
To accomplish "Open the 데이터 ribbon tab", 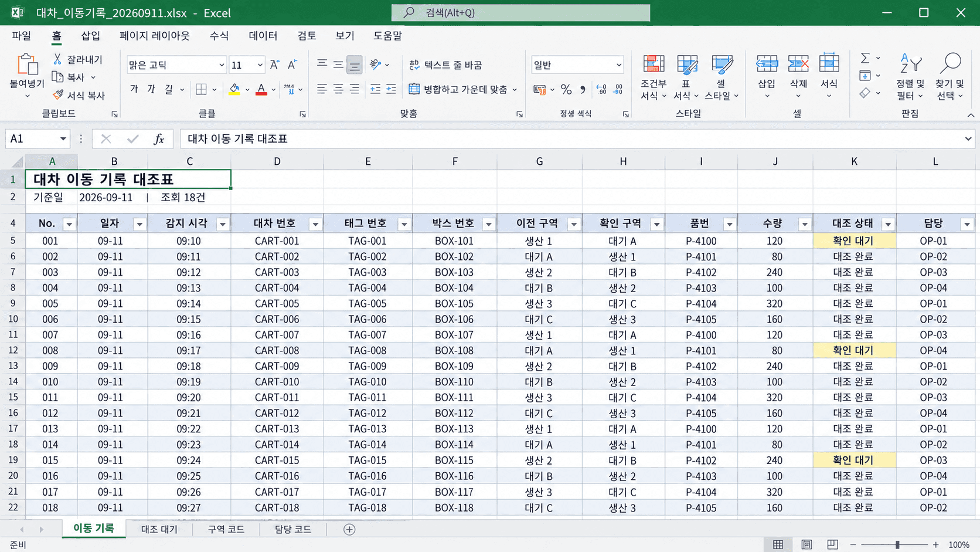I will pos(263,36).
